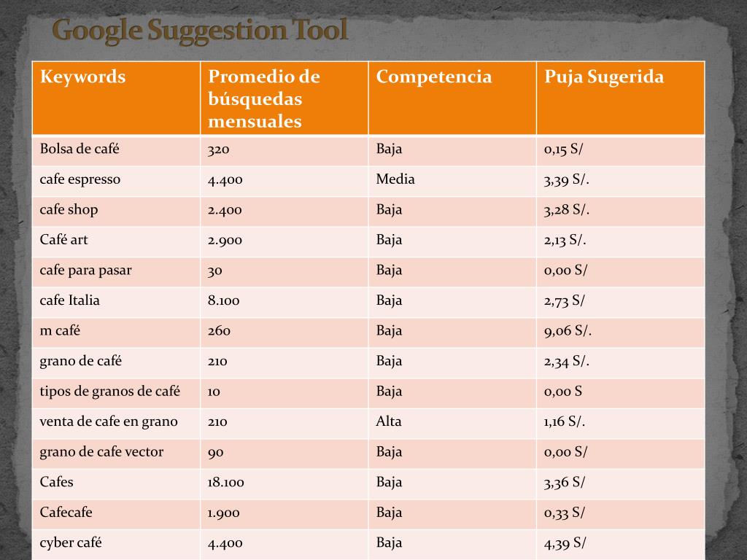Select the Promedio de búsquedas mensuales header

click(x=285, y=98)
